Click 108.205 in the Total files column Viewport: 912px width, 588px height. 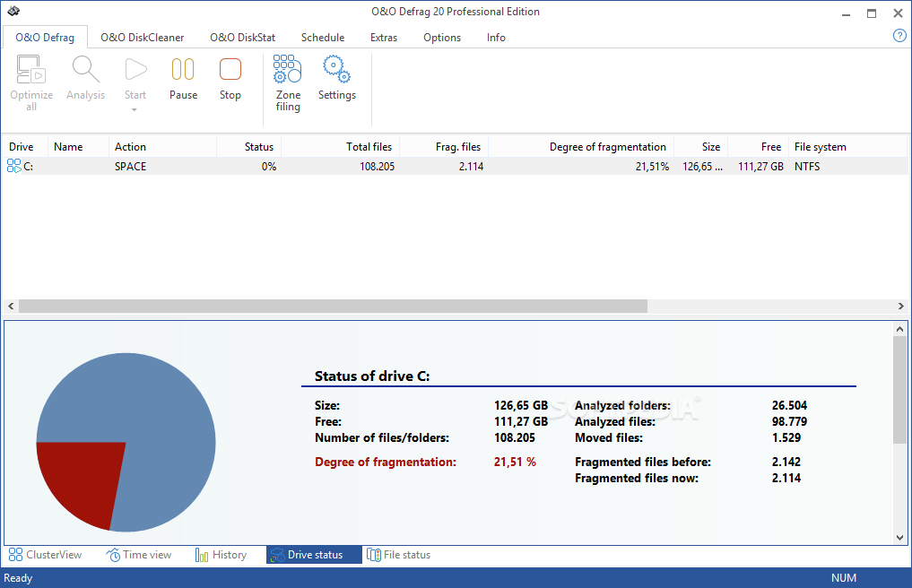[x=377, y=167]
